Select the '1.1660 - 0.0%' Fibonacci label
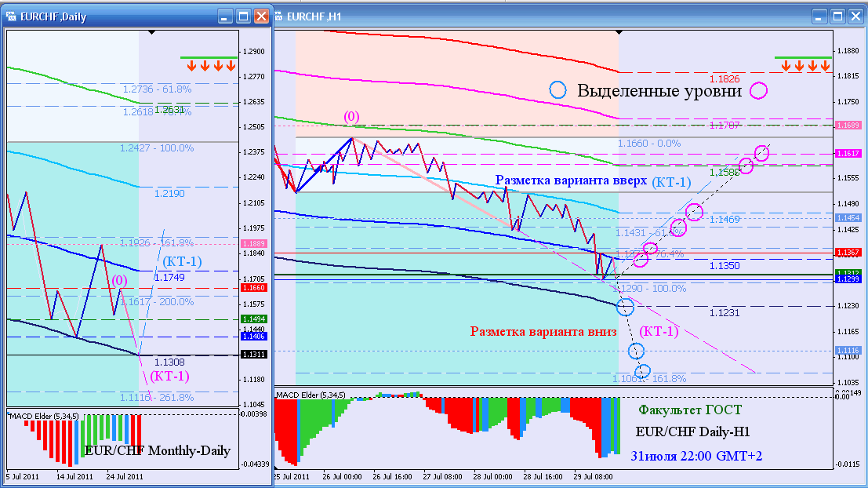868x488 pixels. [649, 144]
